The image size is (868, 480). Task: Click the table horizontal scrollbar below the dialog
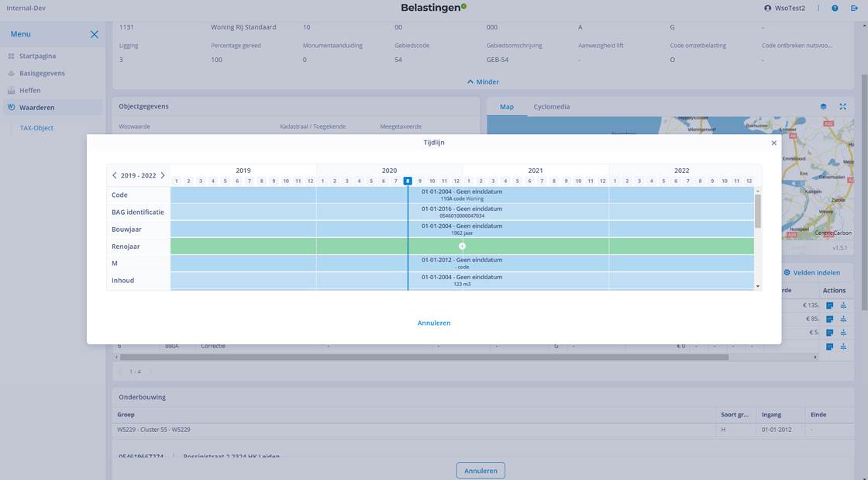[x=424, y=357]
